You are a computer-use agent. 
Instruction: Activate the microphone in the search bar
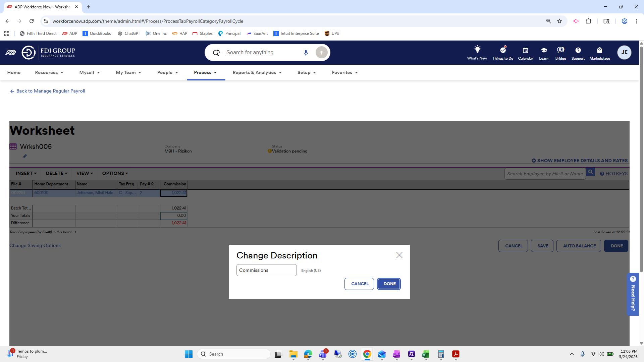306,52
